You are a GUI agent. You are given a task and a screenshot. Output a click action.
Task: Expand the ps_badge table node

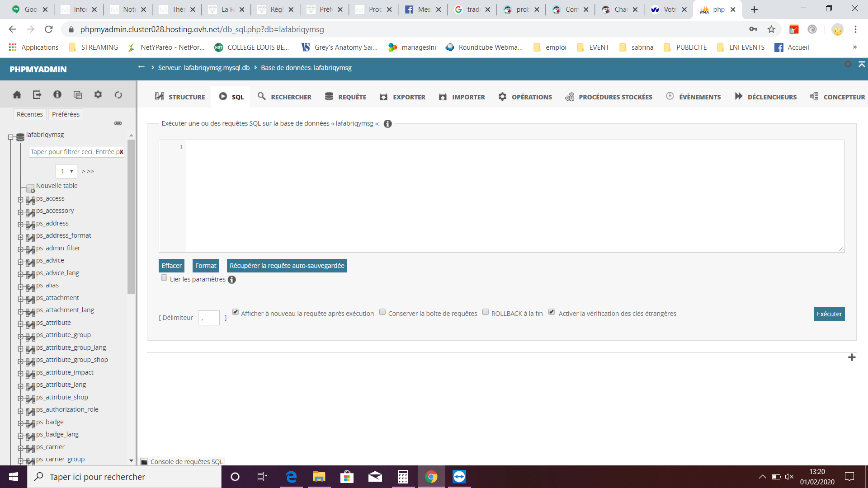(x=20, y=423)
